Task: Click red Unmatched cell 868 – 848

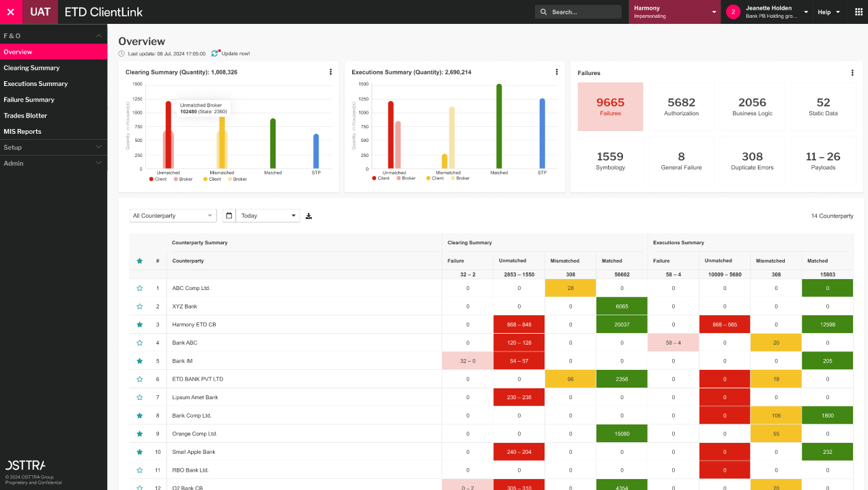Action: (519, 325)
